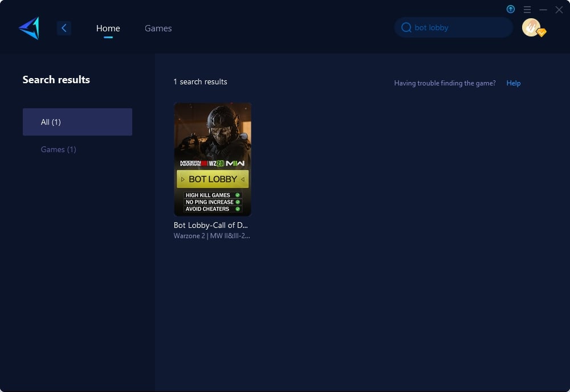Click the 'Search results' heading
Image resolution: width=570 pixels, height=392 pixels.
(56, 80)
